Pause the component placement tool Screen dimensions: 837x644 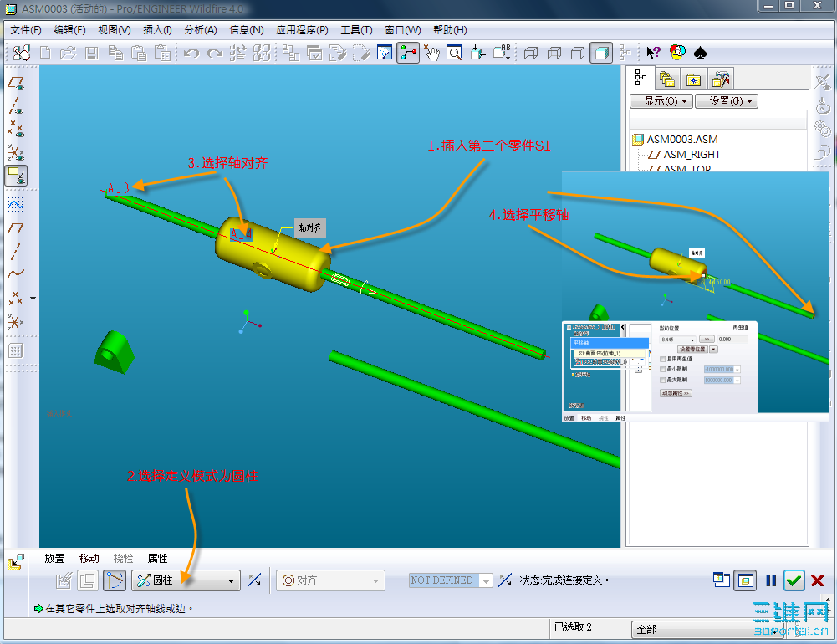(771, 580)
